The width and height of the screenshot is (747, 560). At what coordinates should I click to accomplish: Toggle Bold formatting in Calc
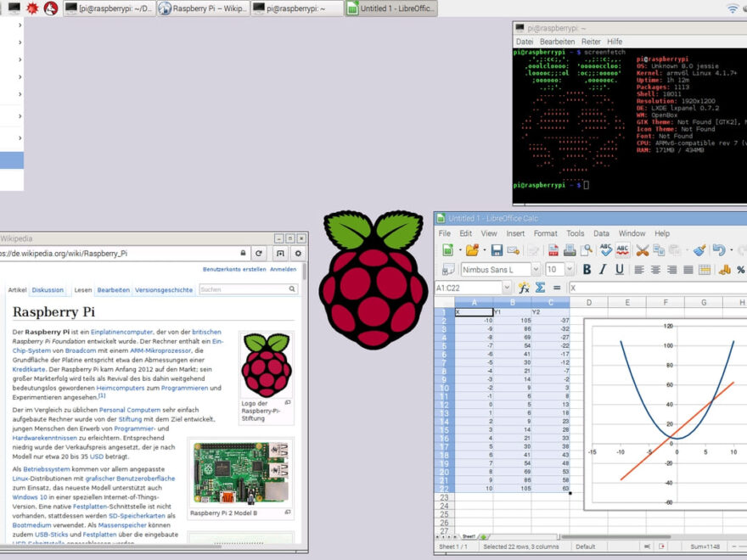[x=587, y=270]
